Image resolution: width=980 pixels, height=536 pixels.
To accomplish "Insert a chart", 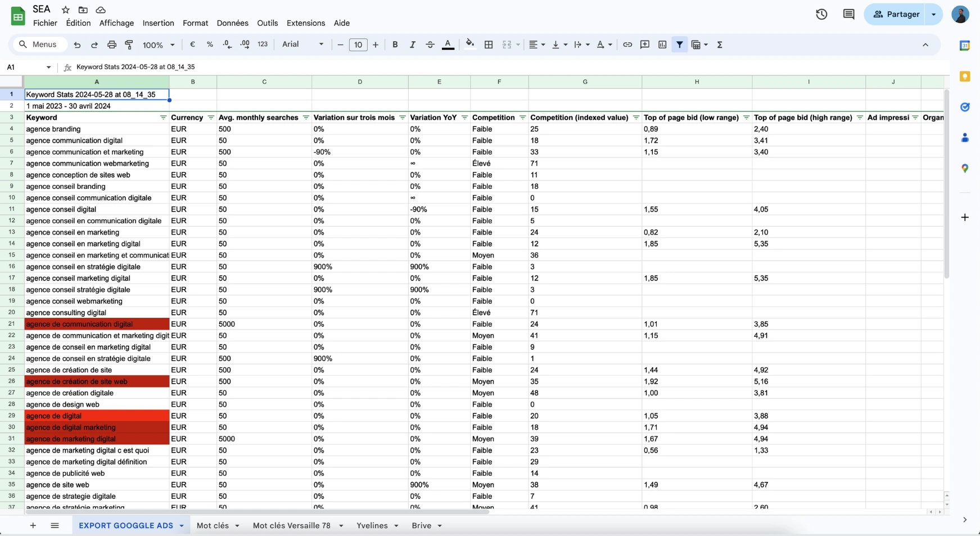I will 662,44.
